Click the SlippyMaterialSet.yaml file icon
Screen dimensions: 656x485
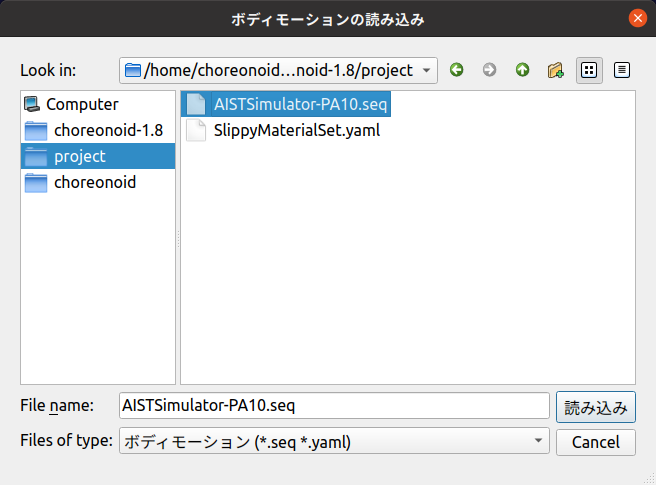[x=196, y=130]
